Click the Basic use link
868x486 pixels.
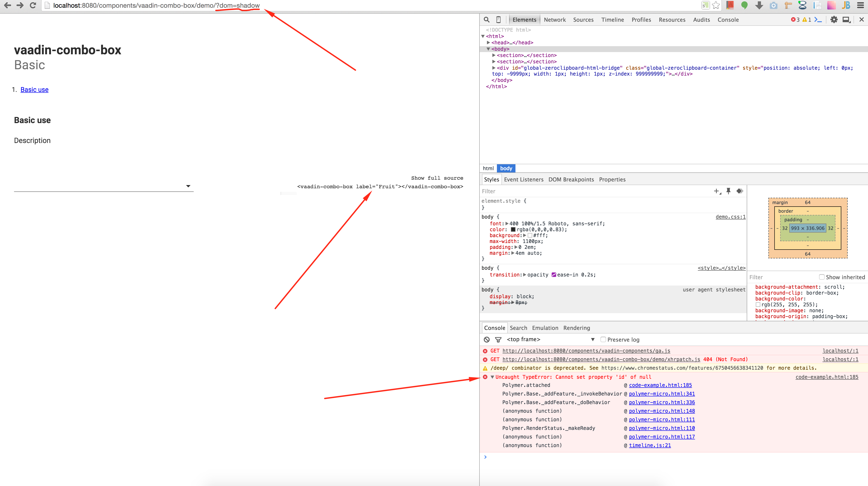click(x=34, y=89)
